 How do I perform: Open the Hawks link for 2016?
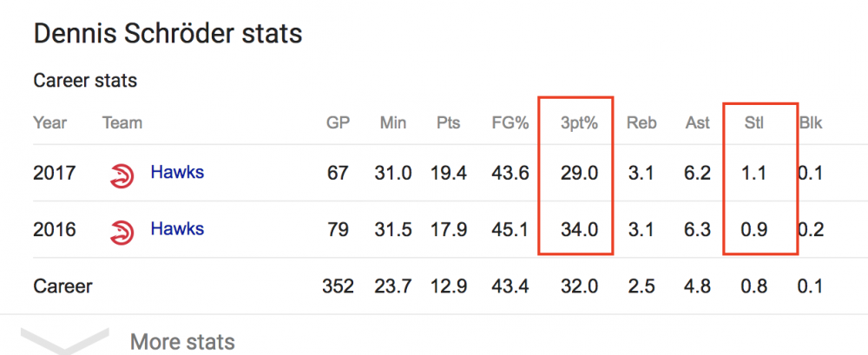pyautogui.click(x=177, y=229)
